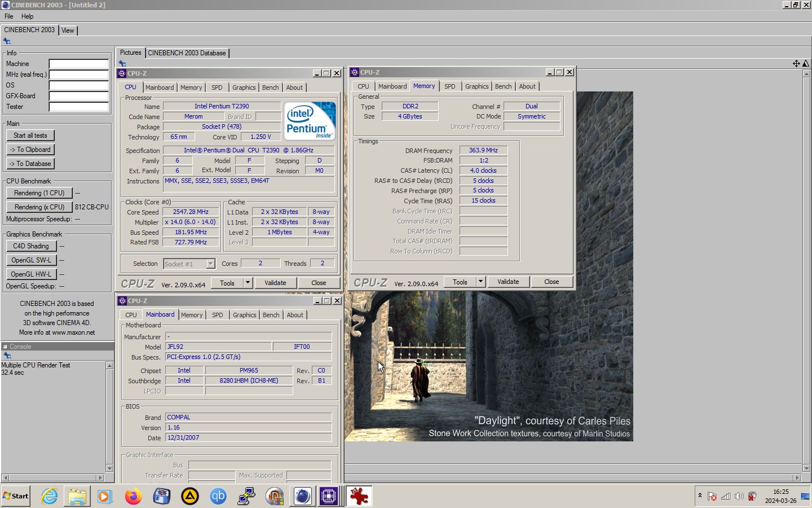Click the Action Center flag tray icon
This screenshot has width=812, height=508.
pos(712,496)
